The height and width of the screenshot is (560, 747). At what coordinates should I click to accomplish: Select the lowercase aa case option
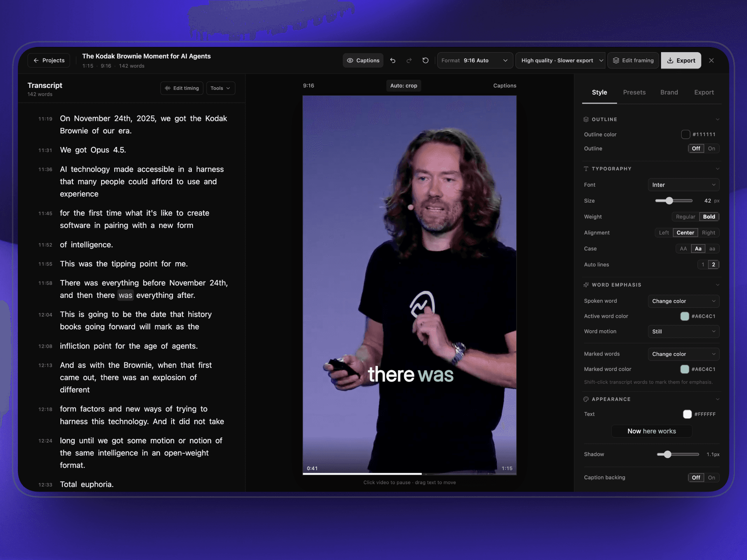(x=712, y=249)
